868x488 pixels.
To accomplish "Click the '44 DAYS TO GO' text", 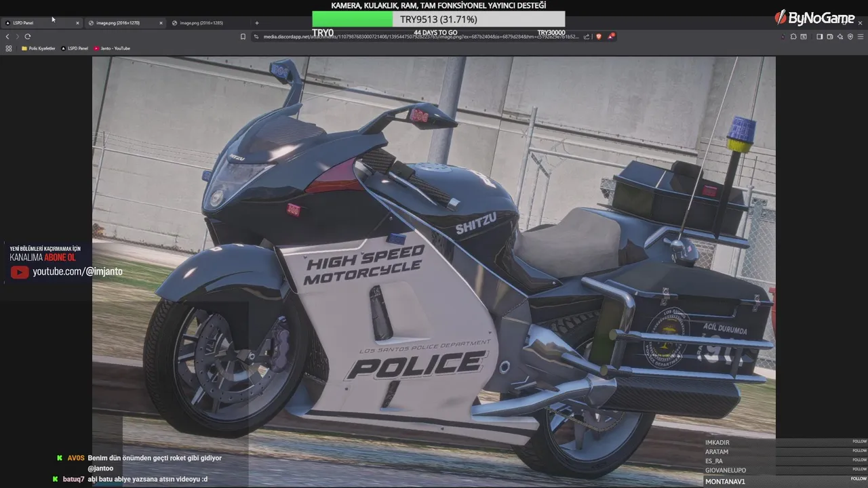I will click(x=435, y=33).
